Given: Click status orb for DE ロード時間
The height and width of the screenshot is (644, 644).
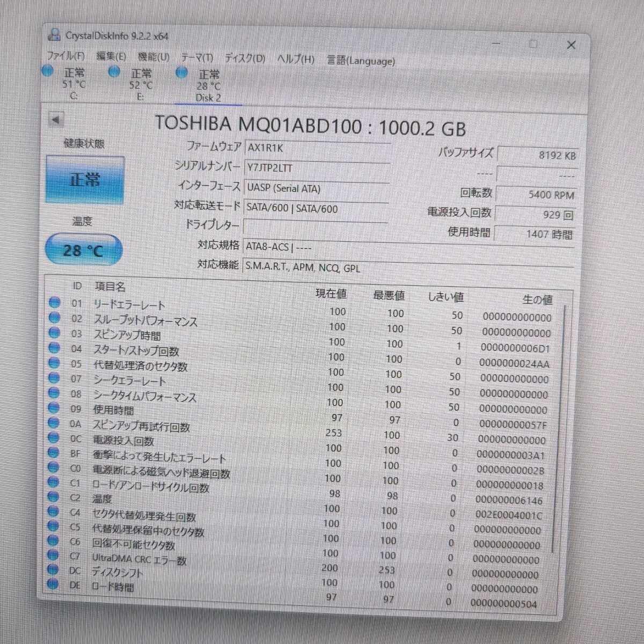Looking at the screenshot, I should pos(53,584).
